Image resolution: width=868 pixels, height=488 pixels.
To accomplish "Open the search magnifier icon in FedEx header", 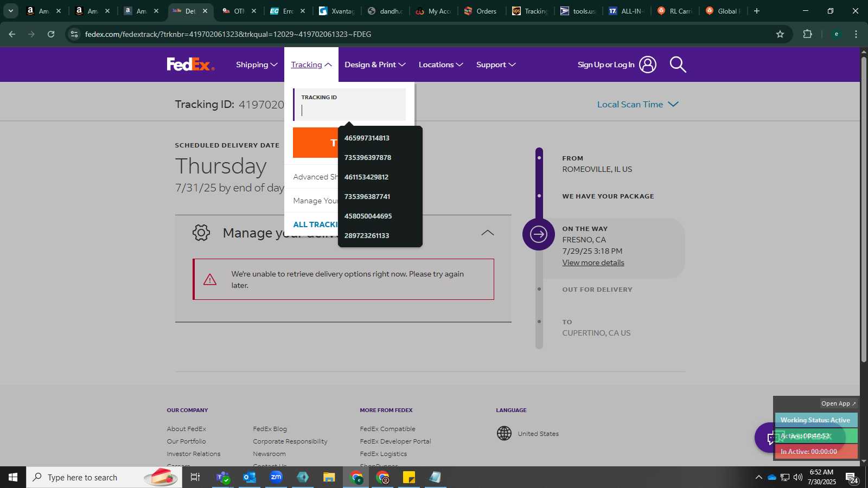I will click(x=678, y=65).
